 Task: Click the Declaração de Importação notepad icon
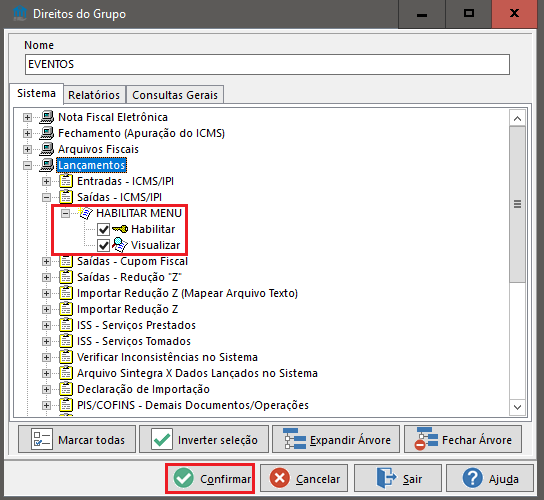[66, 389]
